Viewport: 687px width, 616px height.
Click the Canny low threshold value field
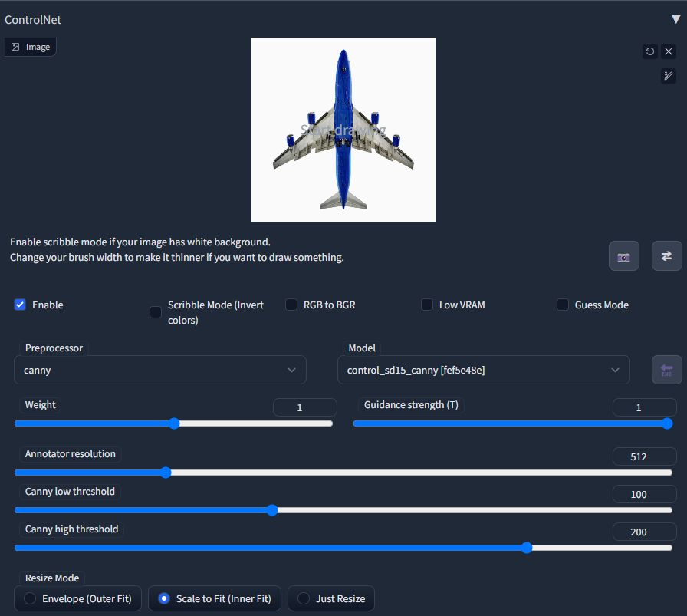tap(644, 494)
